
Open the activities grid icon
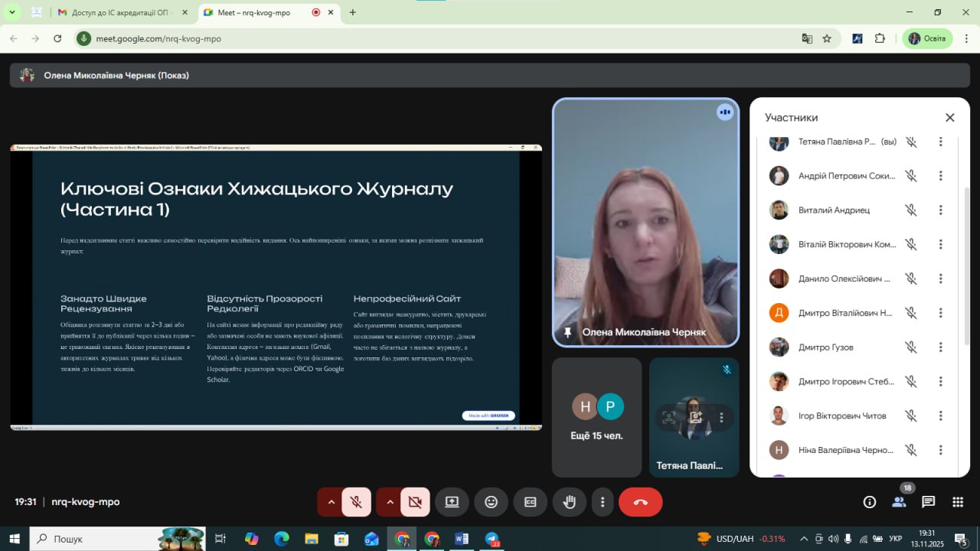[957, 502]
